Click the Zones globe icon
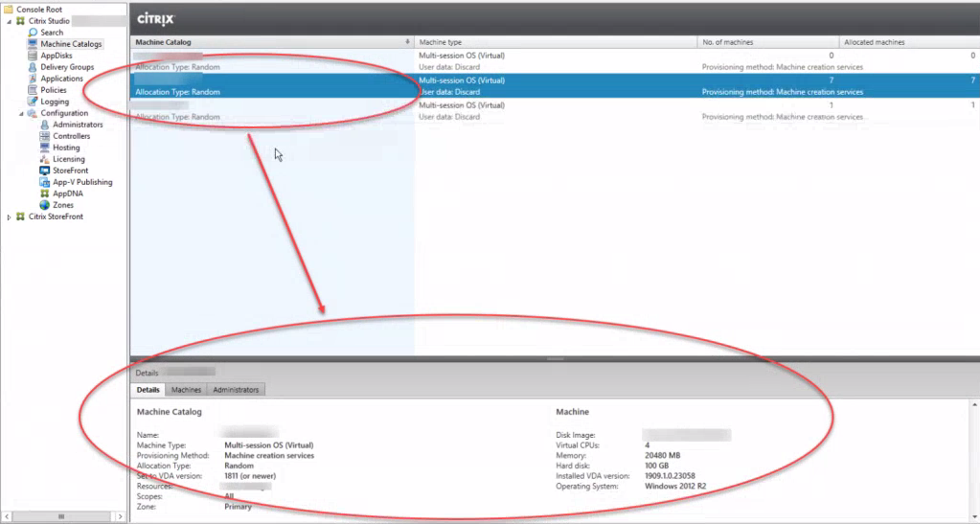The height and width of the screenshot is (524, 980). pyautogui.click(x=45, y=205)
